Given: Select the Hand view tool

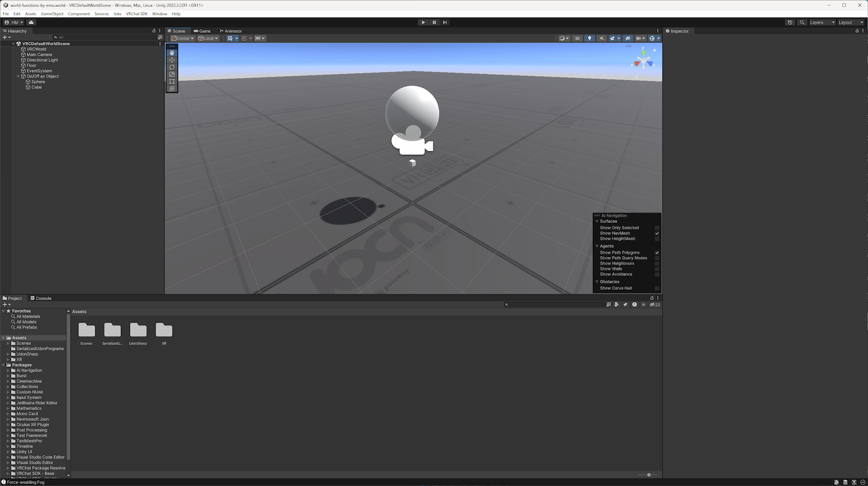Looking at the screenshot, I should (x=172, y=53).
